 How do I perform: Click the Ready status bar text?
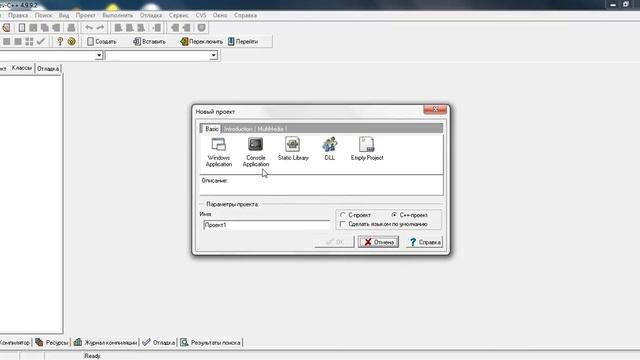coord(92,356)
